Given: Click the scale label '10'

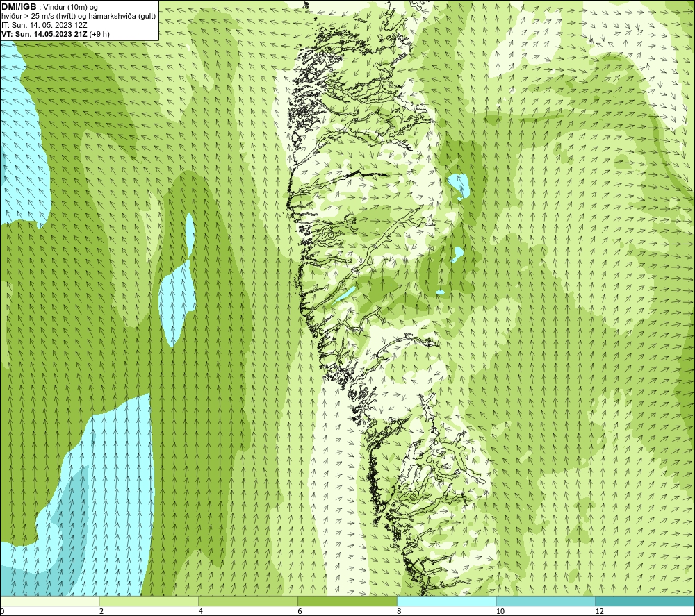Looking at the screenshot, I should tap(500, 612).
